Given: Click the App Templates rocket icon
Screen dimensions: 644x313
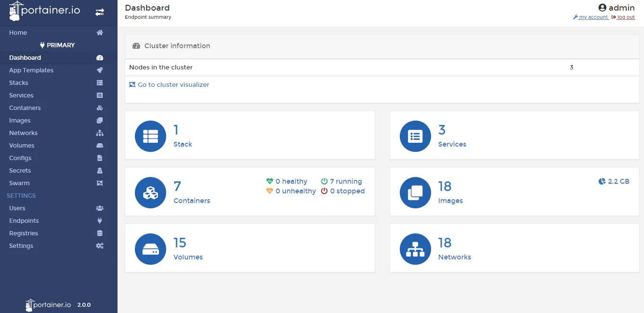Looking at the screenshot, I should pos(100,70).
